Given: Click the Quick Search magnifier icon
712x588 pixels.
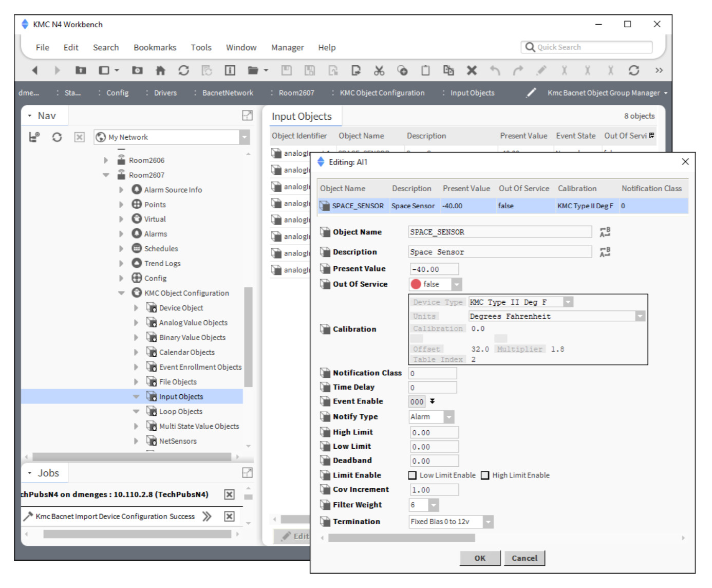Looking at the screenshot, I should click(530, 47).
